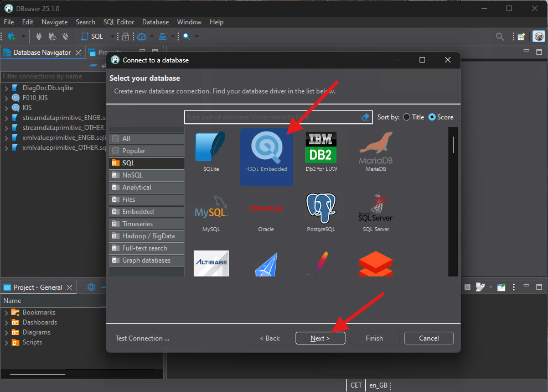Open the perspective switcher icon
This screenshot has width=548, height=392.
pos(521,36)
